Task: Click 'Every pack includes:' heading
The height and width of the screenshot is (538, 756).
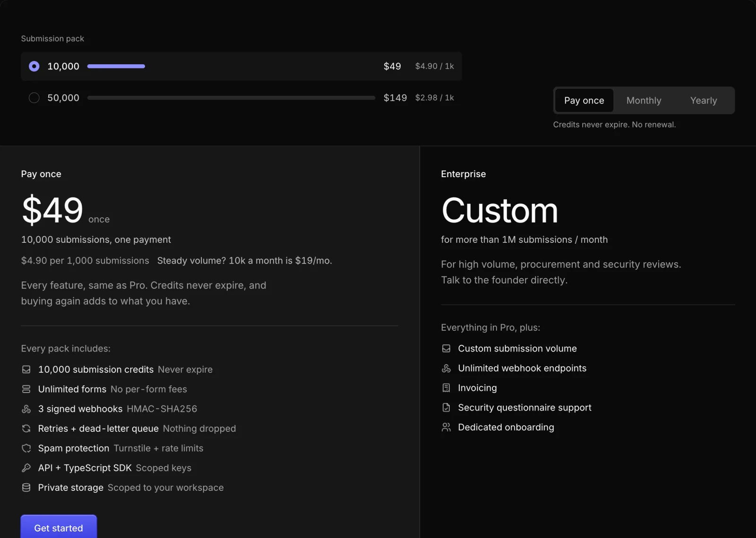Action: click(x=66, y=349)
